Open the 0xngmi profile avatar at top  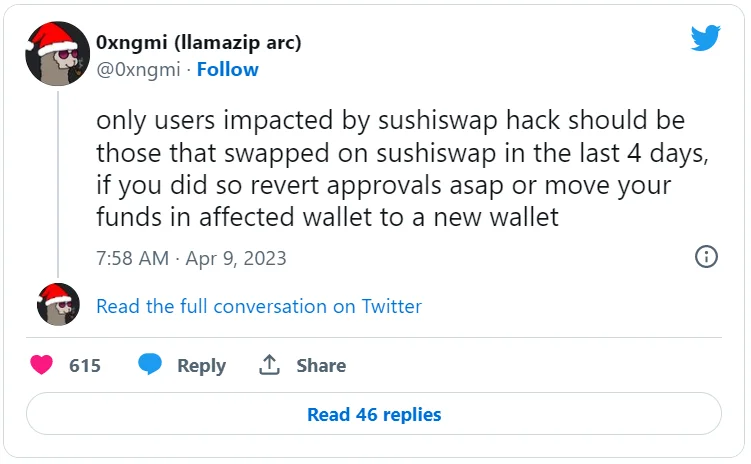click(x=58, y=56)
